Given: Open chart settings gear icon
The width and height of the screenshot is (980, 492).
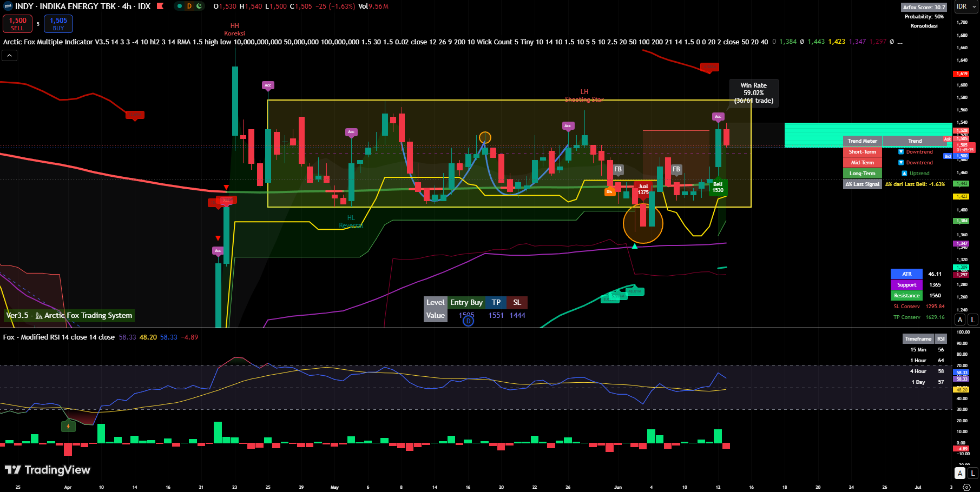Looking at the screenshot, I should (x=967, y=487).
